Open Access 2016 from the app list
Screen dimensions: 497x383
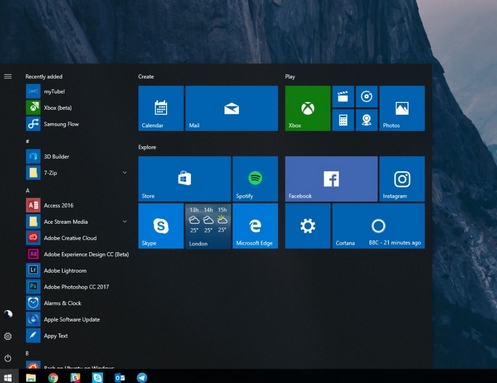coord(77,205)
